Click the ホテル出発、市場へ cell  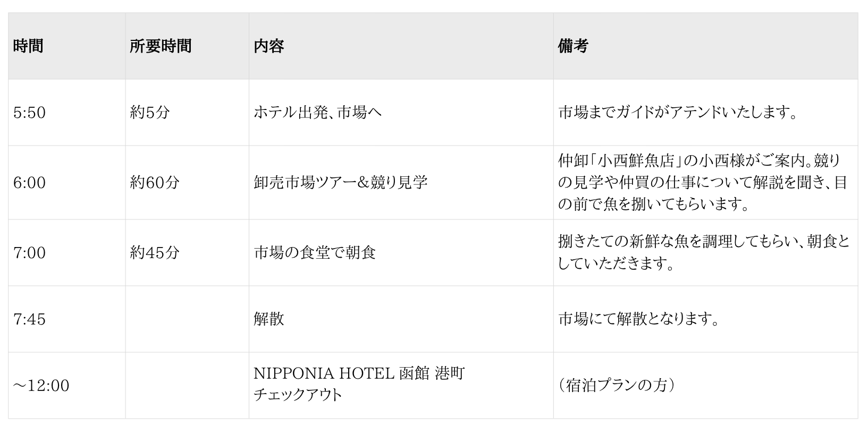click(x=318, y=113)
